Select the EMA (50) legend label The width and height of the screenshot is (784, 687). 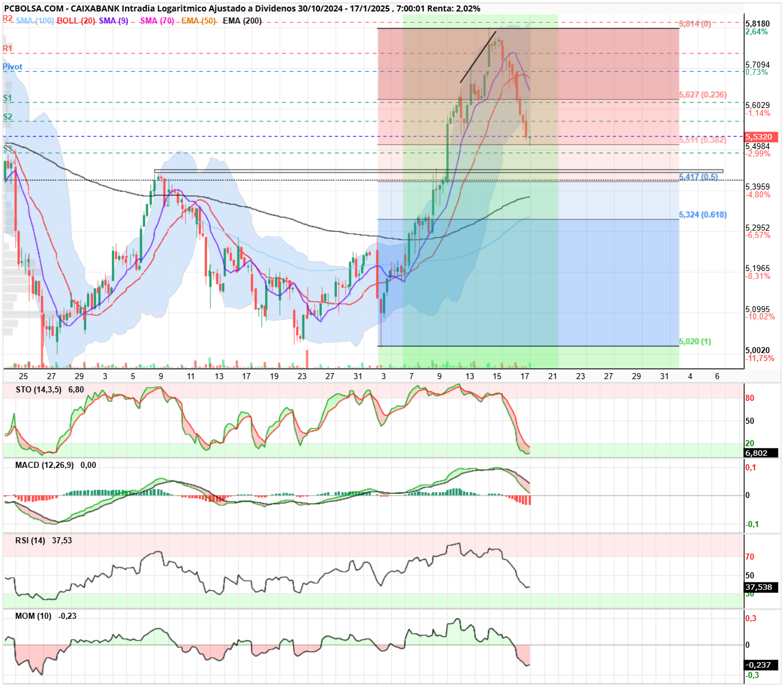click(x=199, y=21)
